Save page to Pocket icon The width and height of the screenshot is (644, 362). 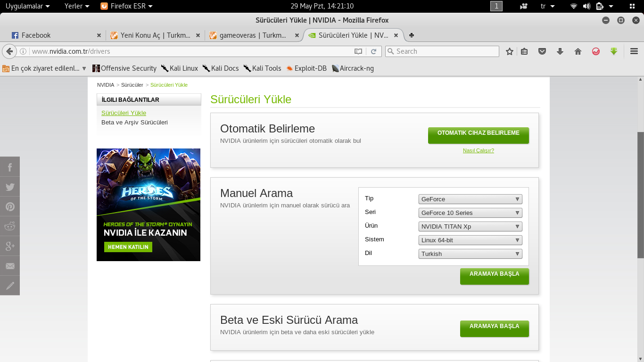tap(542, 51)
